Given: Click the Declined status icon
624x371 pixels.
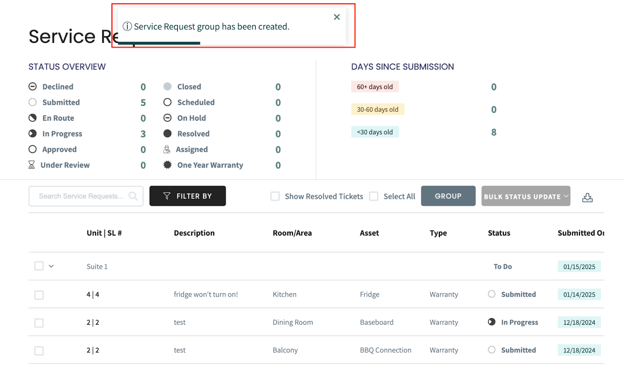Looking at the screenshot, I should [33, 86].
